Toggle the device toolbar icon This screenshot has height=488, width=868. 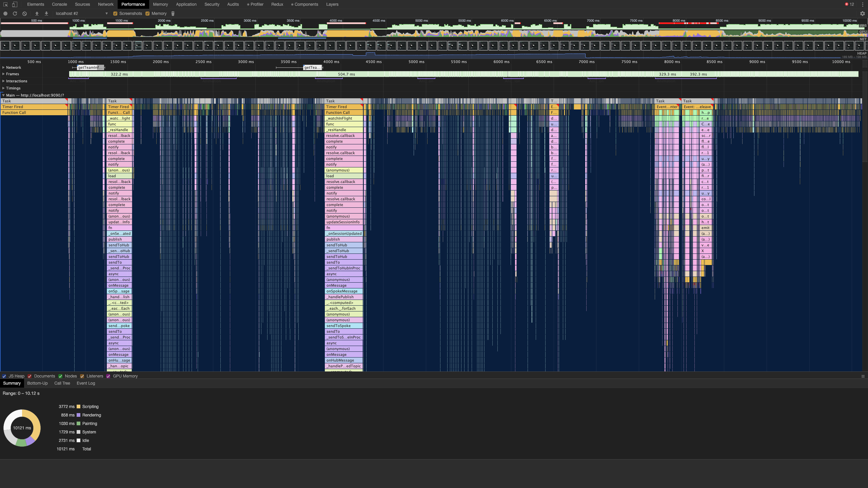coord(15,4)
